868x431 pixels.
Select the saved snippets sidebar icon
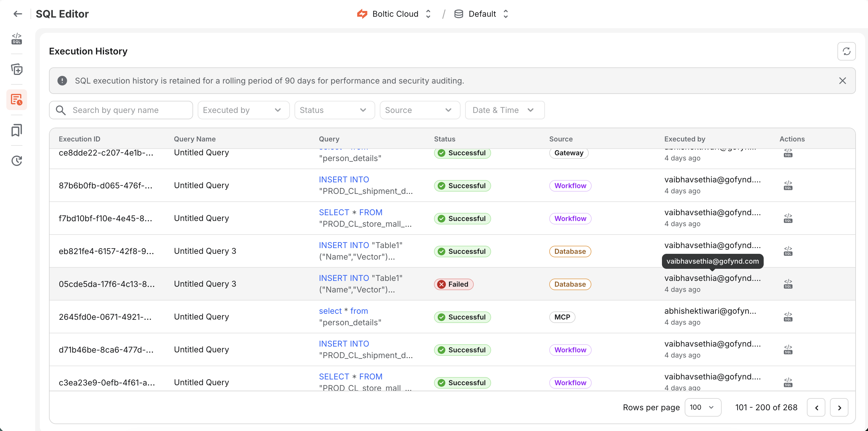coord(16,69)
